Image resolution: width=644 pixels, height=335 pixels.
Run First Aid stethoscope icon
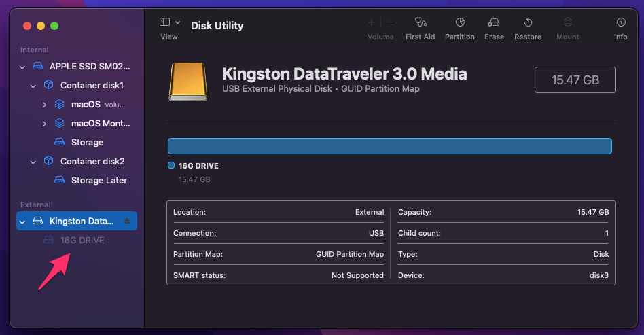(420, 22)
